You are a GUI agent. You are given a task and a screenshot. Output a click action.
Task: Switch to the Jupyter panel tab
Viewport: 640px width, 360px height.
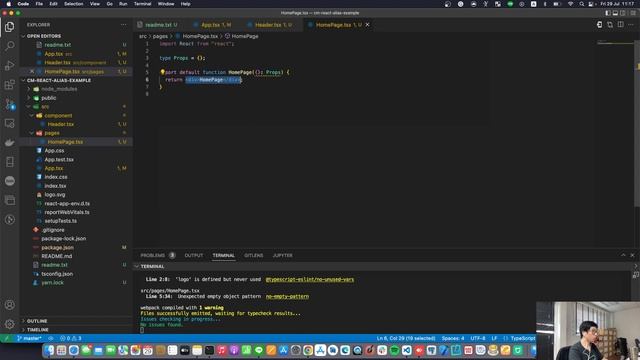282,256
